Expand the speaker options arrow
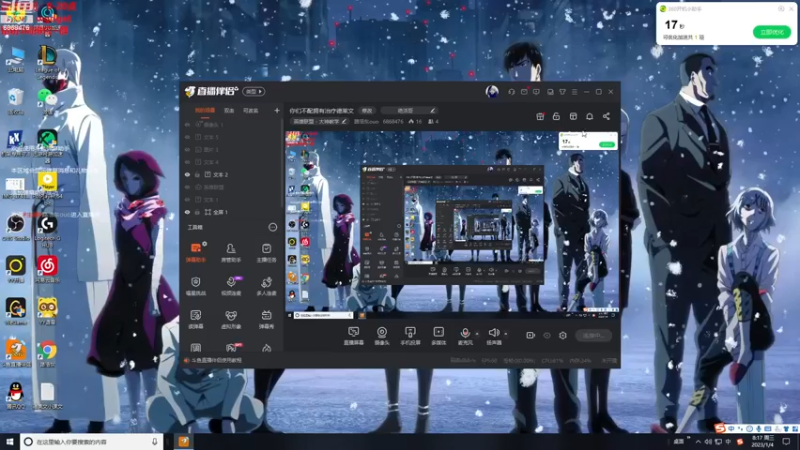Screen dimensions: 800x450 point(506,334)
